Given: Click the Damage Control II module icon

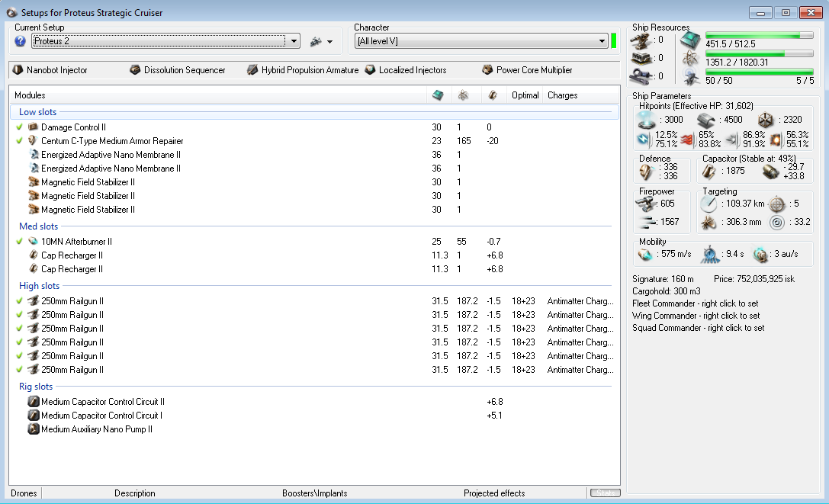Looking at the screenshot, I should pyautogui.click(x=34, y=127).
